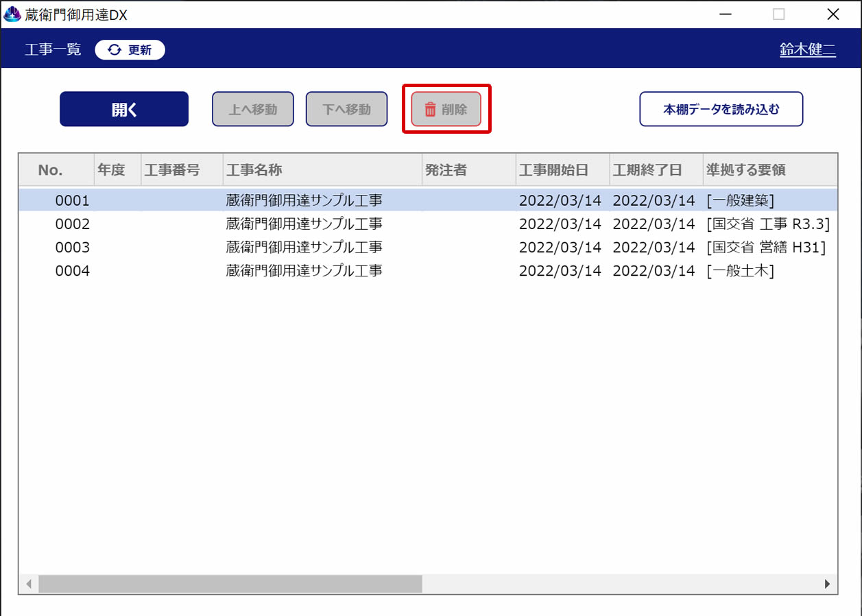Open the selected construction with 開く
Screen dimensions: 862x616
(x=124, y=110)
